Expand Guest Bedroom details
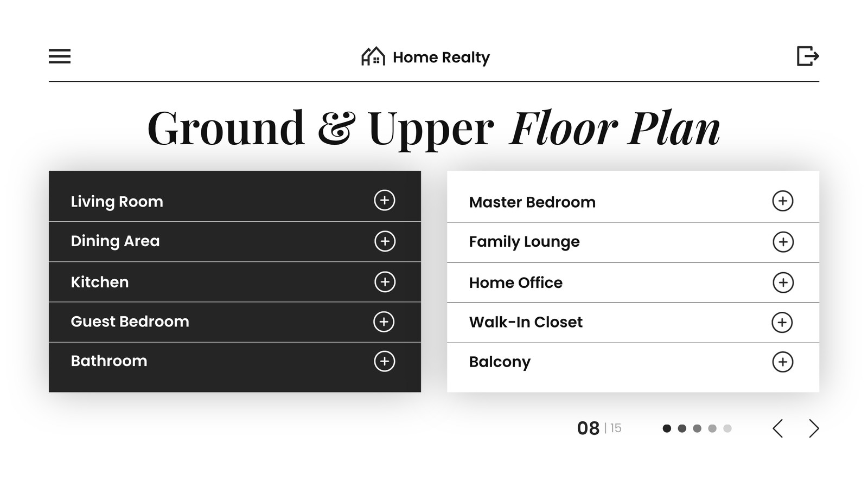The height and width of the screenshot is (488, 868). 384,322
